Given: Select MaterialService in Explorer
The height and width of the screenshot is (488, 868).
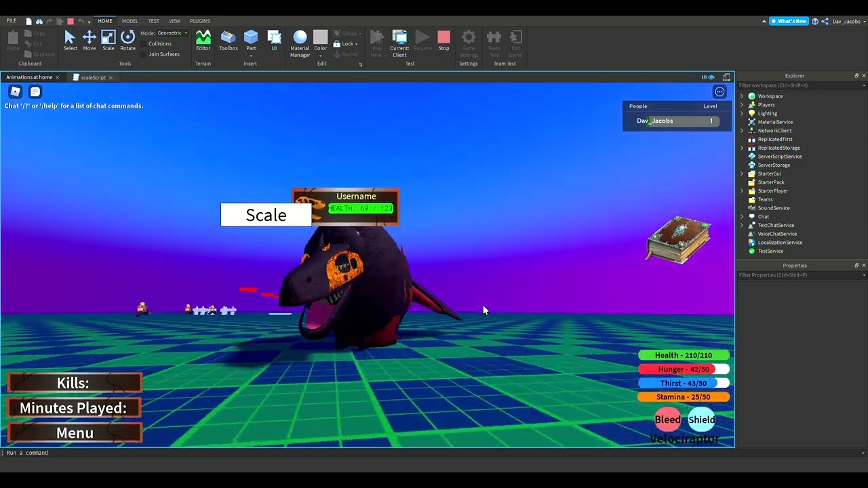Looking at the screenshot, I should 775,122.
